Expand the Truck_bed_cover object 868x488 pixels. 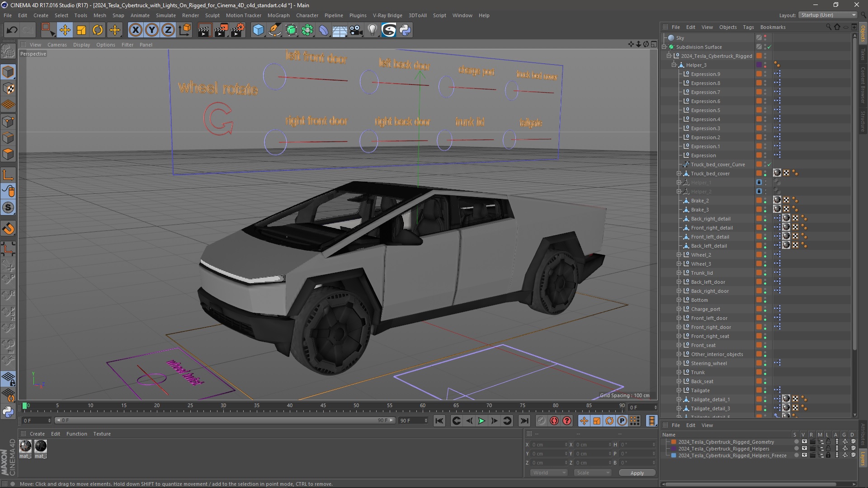point(679,174)
